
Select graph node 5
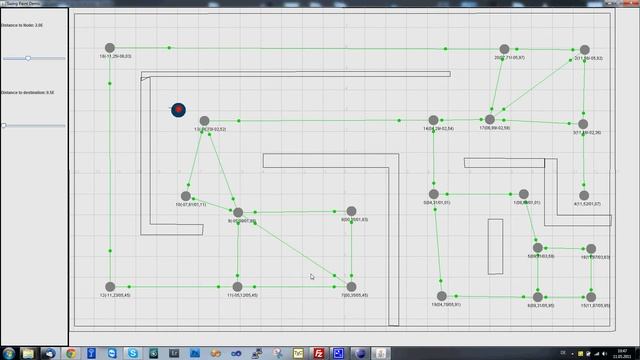coord(538,248)
